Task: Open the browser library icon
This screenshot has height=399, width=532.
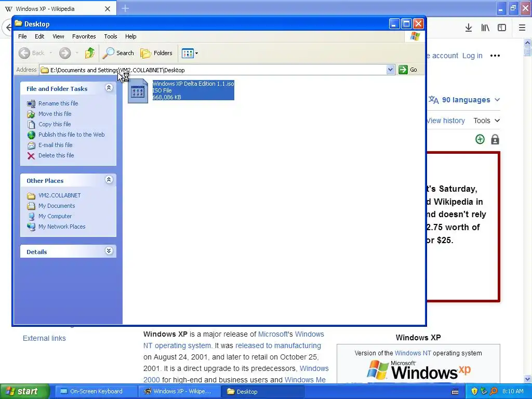Action: click(x=485, y=28)
